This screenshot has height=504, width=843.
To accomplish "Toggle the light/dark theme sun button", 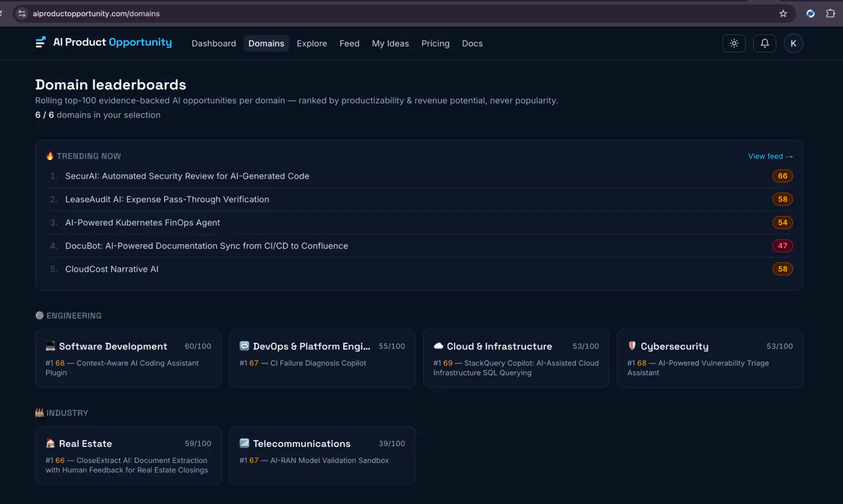I will point(734,43).
